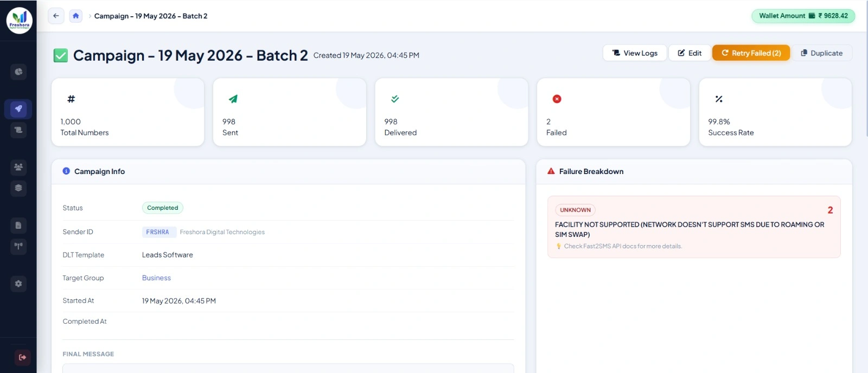Click the FINAL MESSAGE section heading
The image size is (868, 373).
[x=88, y=354]
